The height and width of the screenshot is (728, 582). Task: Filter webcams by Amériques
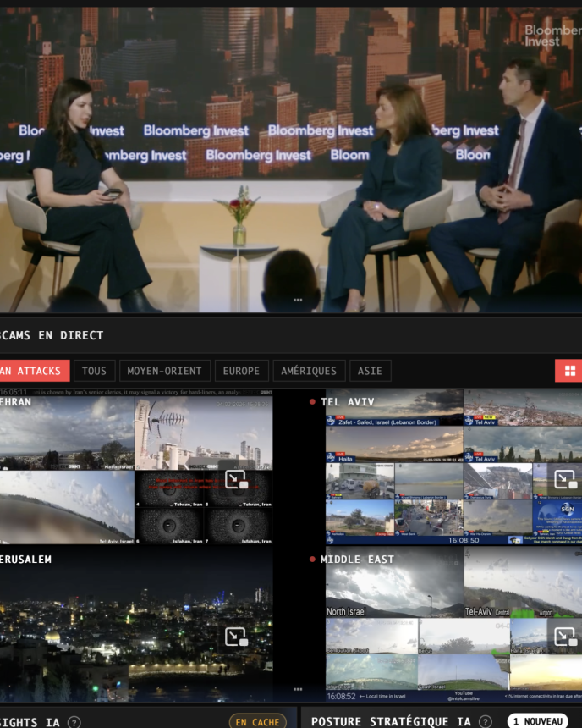pyautogui.click(x=309, y=371)
